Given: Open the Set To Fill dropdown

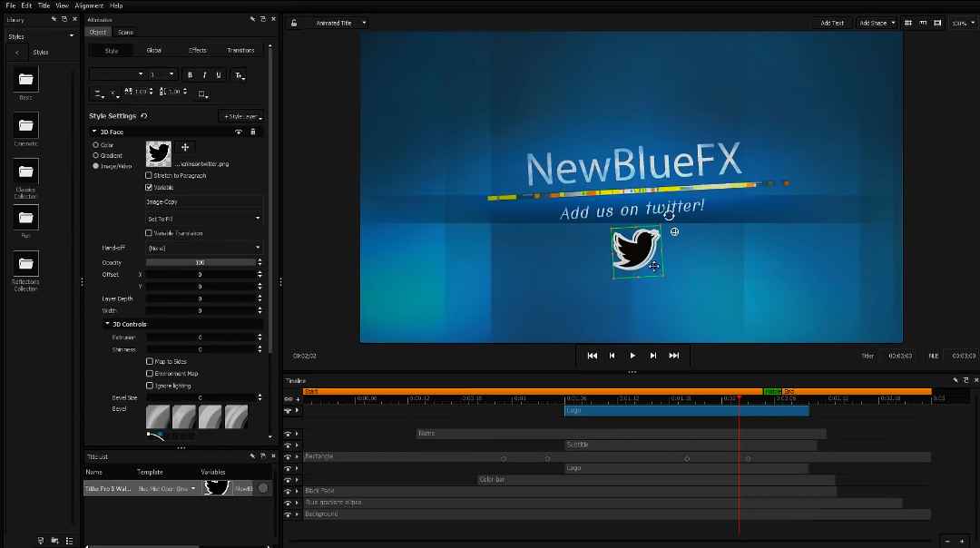Looking at the screenshot, I should tap(204, 219).
